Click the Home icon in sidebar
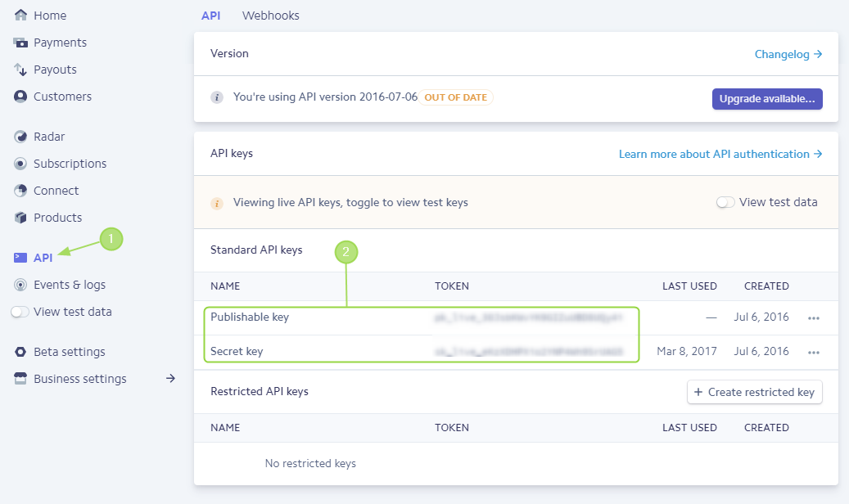This screenshot has width=849, height=504. click(21, 16)
